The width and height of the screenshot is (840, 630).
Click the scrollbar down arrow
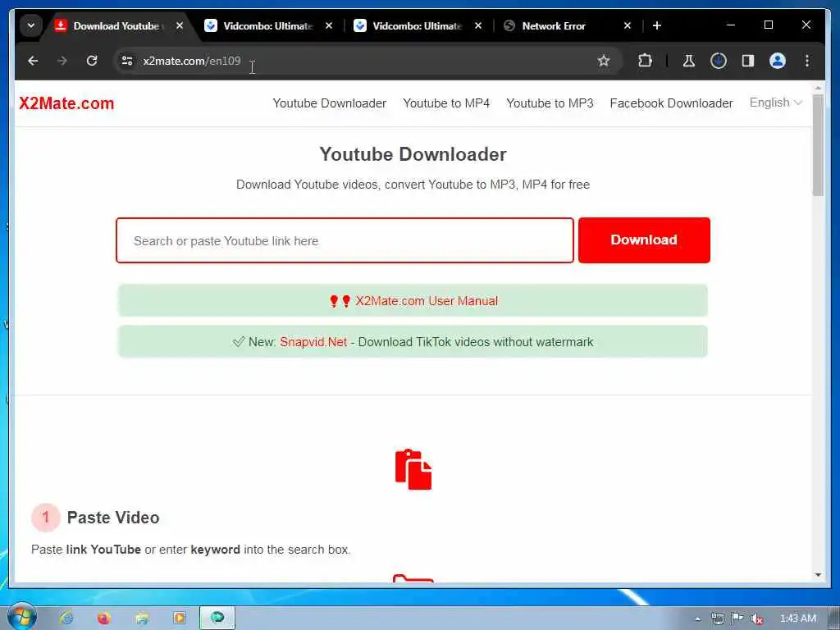[818, 575]
